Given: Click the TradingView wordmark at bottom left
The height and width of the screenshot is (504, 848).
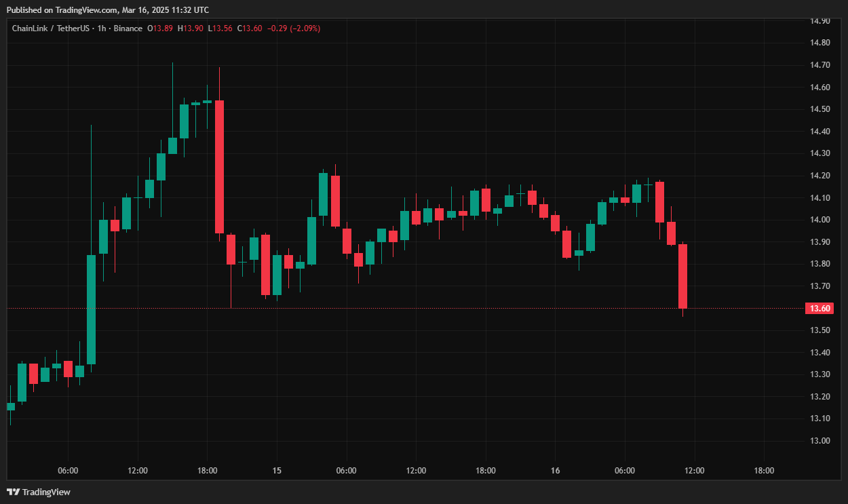Looking at the screenshot, I should point(46,492).
